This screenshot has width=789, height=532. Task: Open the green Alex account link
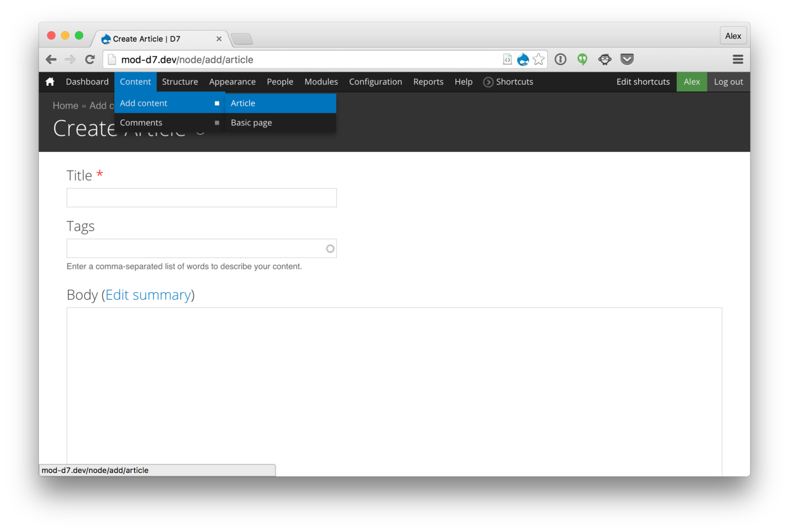691,82
